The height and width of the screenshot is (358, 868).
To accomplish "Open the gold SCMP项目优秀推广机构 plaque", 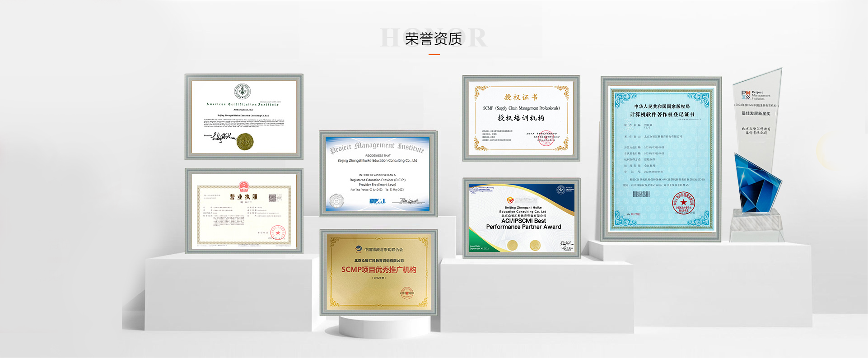I will click(x=378, y=272).
